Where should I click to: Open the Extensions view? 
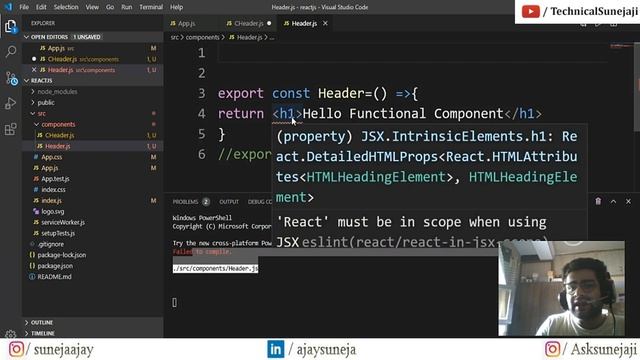click(11, 129)
